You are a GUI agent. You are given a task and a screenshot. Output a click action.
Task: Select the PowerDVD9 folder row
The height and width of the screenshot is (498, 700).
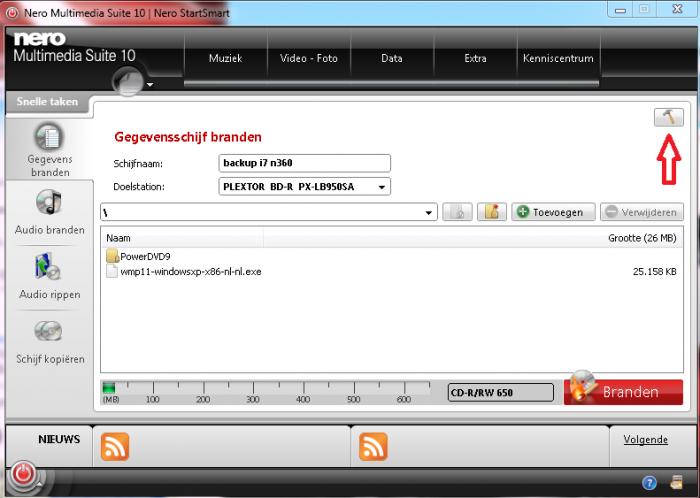point(392,256)
